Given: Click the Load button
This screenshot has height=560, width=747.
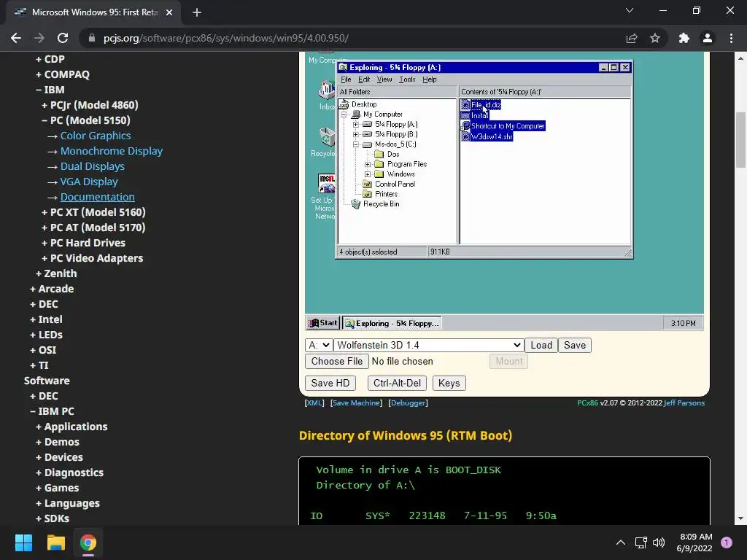Looking at the screenshot, I should 541,345.
